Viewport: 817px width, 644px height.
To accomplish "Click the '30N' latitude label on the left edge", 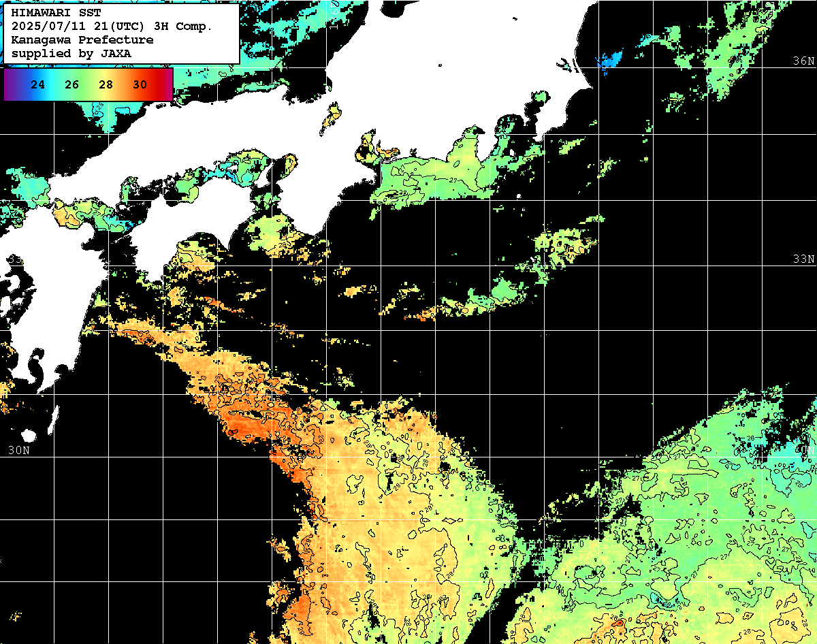I will tap(18, 450).
